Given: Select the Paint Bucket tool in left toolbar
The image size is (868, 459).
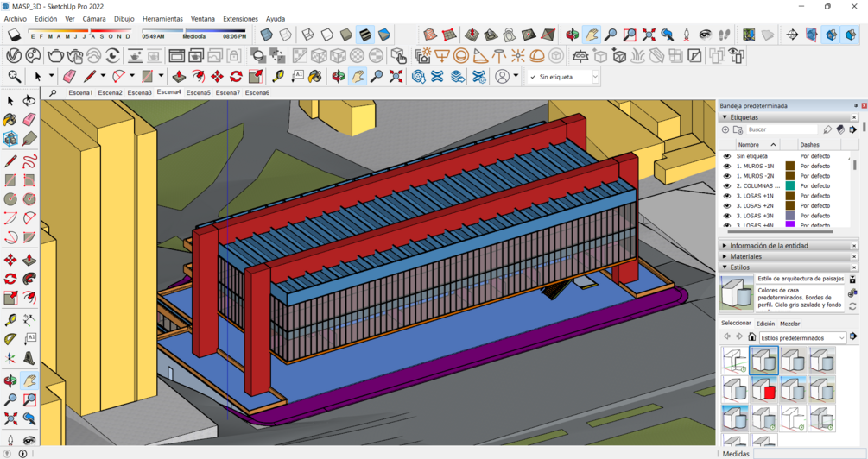Looking at the screenshot, I should coord(10,120).
